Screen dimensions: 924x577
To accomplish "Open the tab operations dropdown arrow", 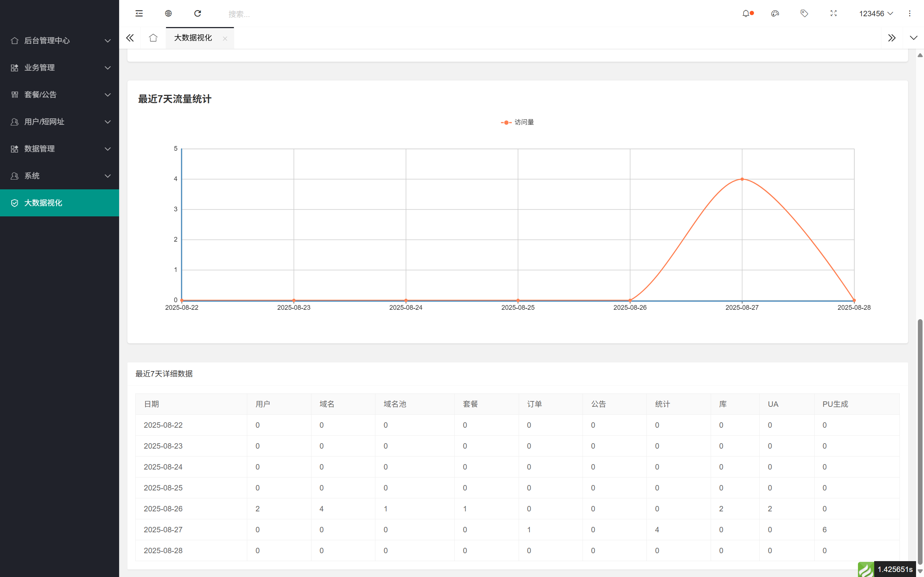I will 913,38.
